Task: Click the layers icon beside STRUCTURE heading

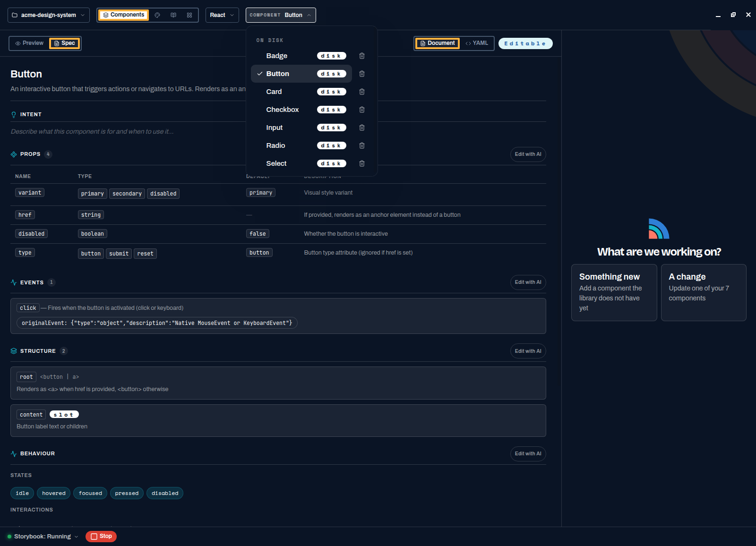Action: pyautogui.click(x=14, y=351)
